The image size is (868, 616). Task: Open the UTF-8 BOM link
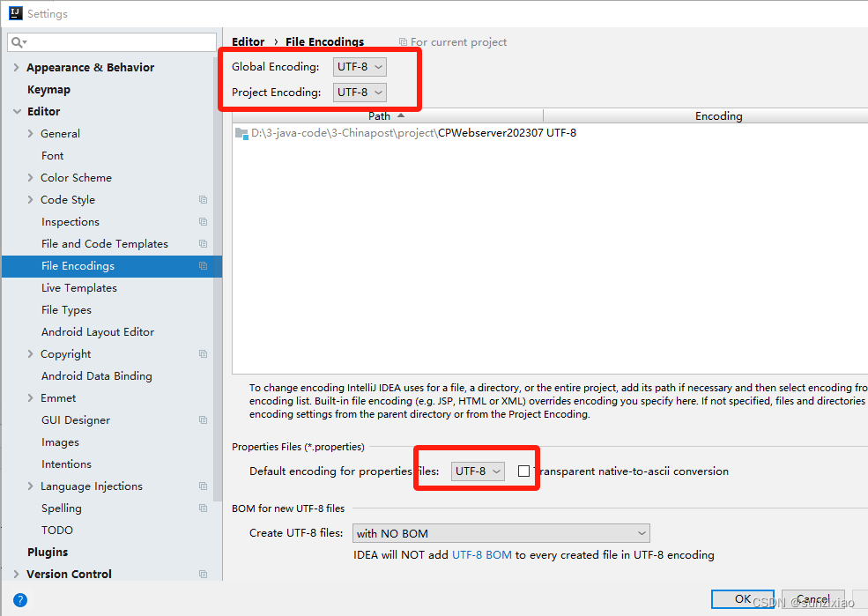pos(480,556)
